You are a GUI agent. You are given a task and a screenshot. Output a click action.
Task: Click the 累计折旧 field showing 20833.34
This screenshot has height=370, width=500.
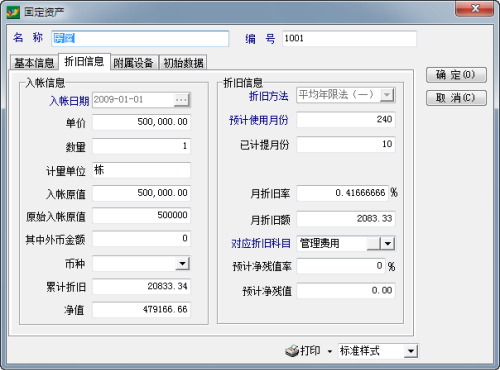point(141,286)
